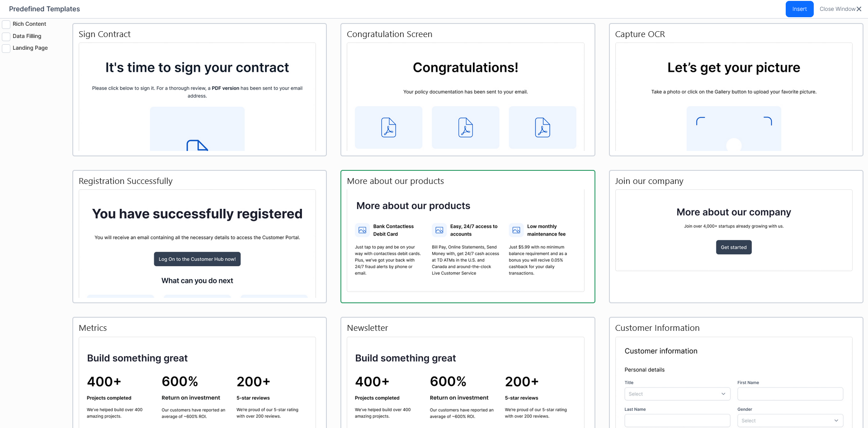Click the X icon beside Close Window
This screenshot has height=428, width=868.
(859, 9)
